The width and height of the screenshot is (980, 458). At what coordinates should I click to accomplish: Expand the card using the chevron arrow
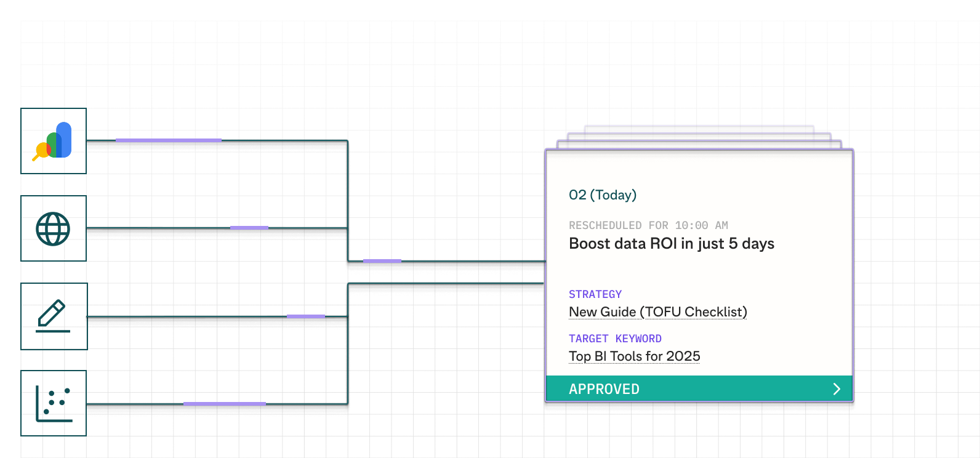[837, 389]
